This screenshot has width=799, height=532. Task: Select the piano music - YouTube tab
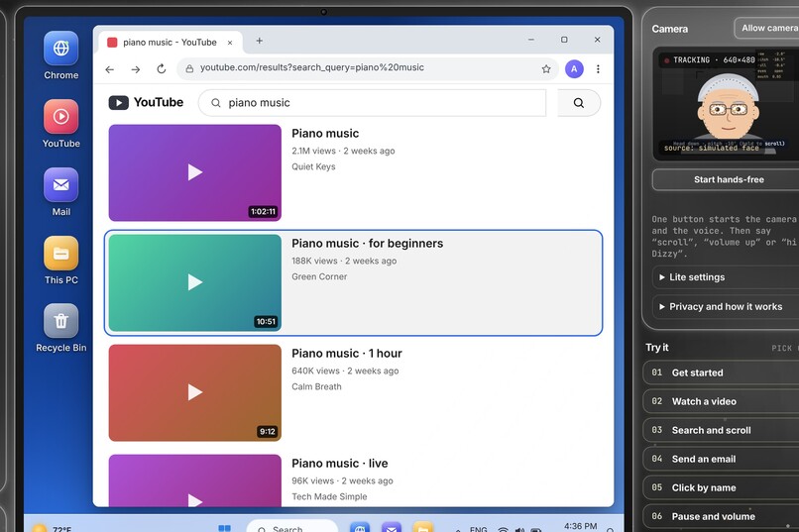click(170, 43)
